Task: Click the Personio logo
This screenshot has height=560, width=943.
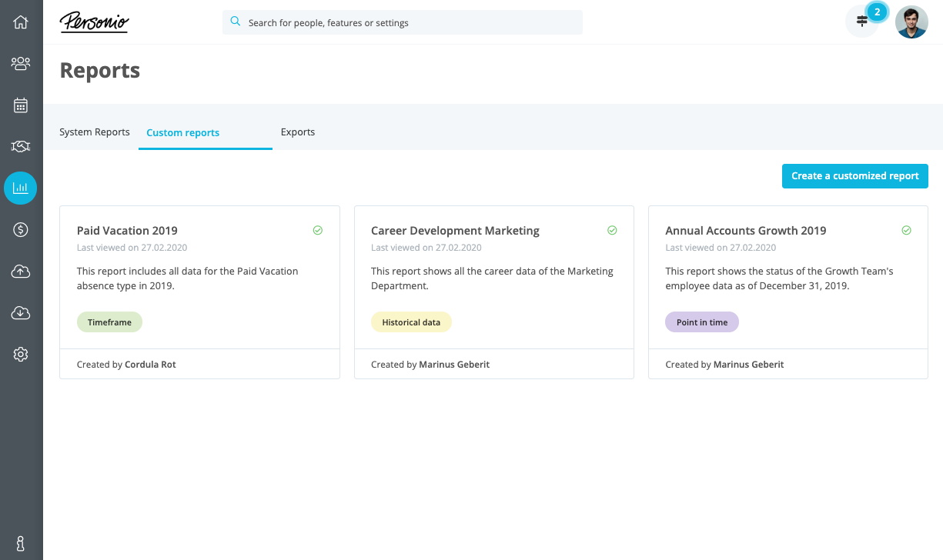Action: 94,22
